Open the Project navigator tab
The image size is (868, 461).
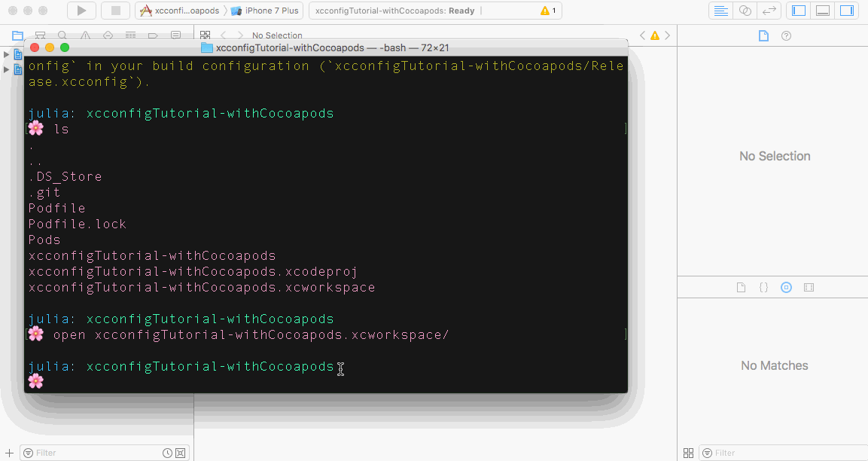[x=18, y=35]
